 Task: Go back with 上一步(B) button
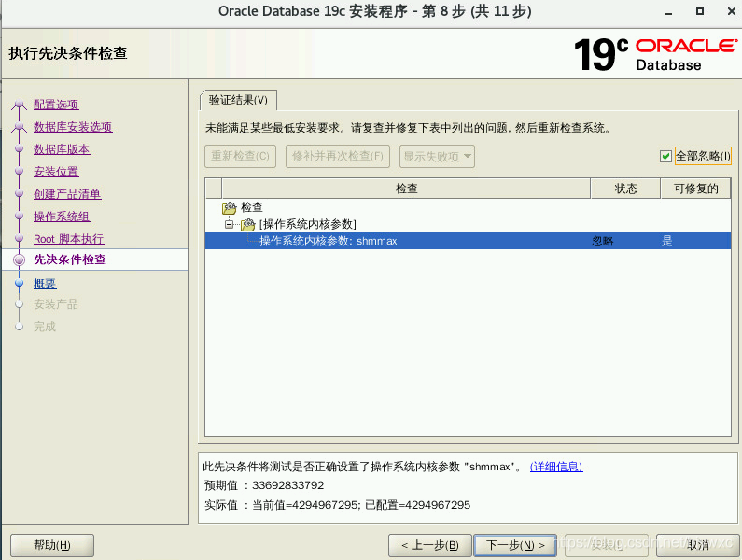(429, 546)
